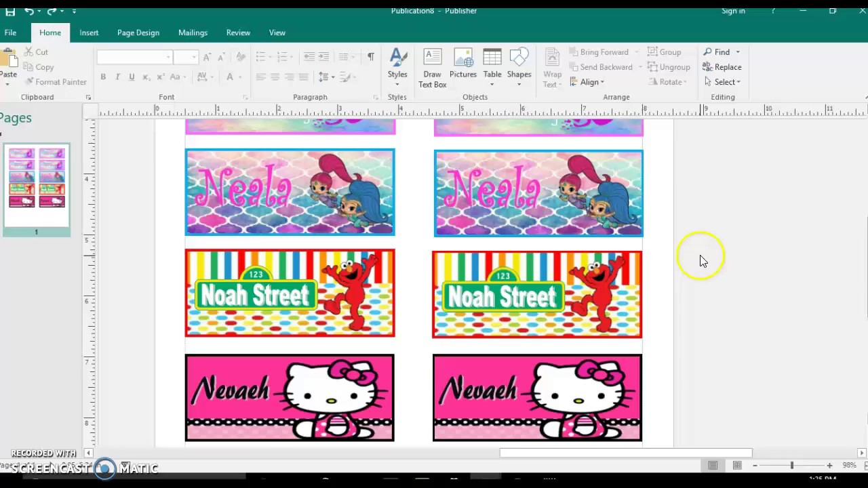868x488 pixels.
Task: Click the Cut button
Action: (x=36, y=52)
